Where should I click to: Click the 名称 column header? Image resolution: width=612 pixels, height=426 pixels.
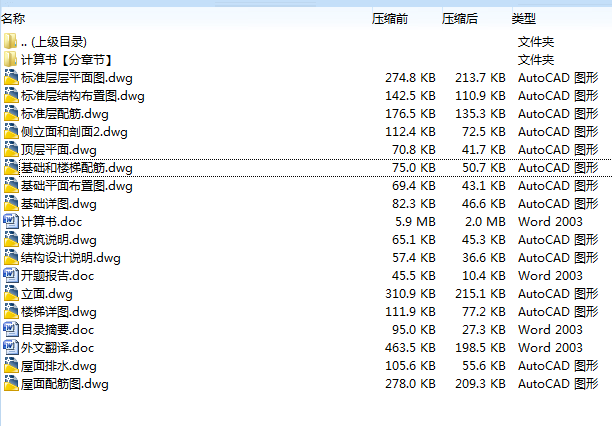[x=13, y=18]
